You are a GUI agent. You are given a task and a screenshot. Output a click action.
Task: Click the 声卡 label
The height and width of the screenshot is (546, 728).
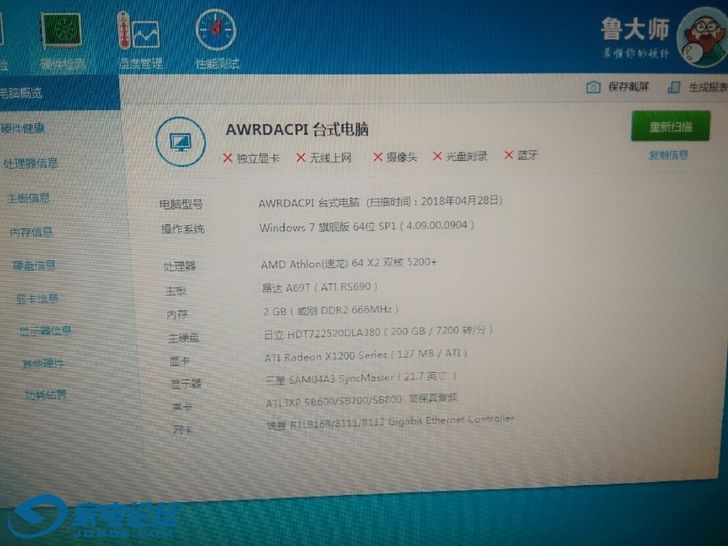(182, 407)
